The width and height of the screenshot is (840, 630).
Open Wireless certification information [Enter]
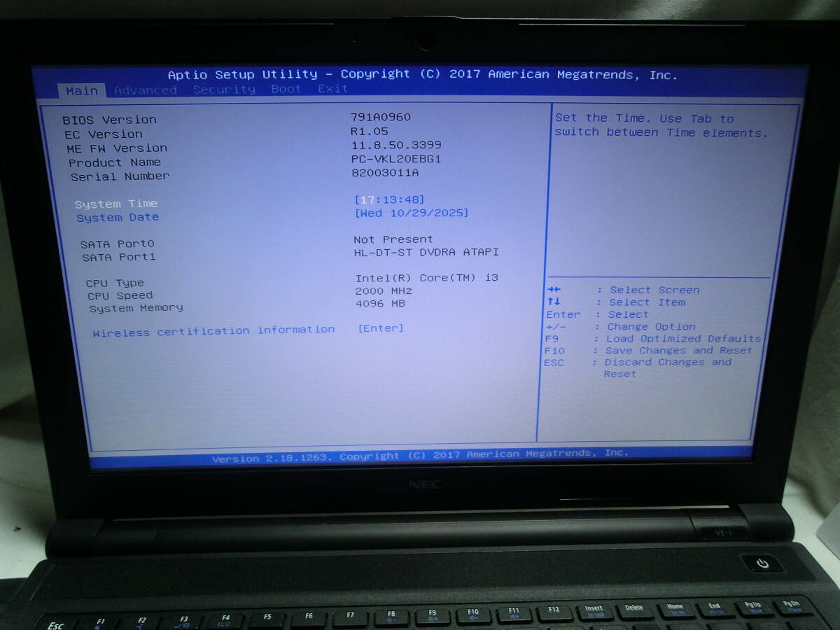tap(381, 328)
